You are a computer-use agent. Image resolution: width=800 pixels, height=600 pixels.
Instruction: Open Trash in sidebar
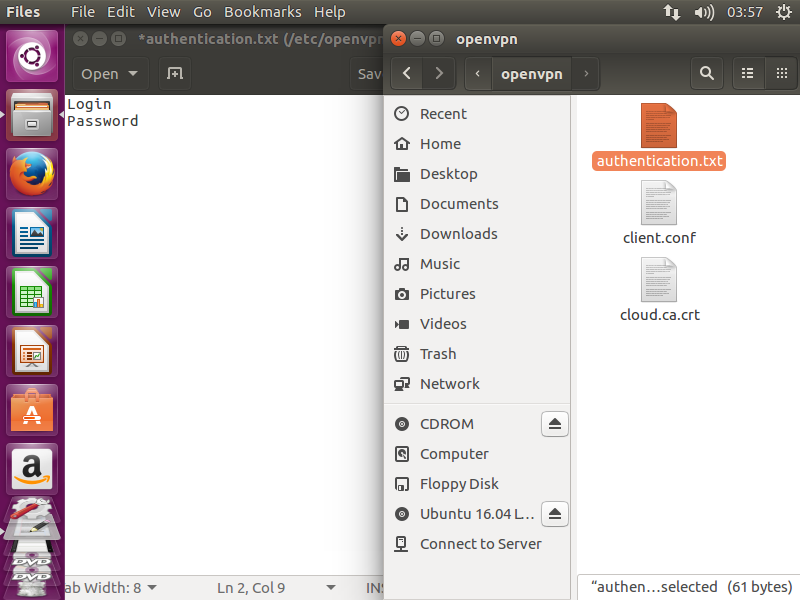tap(477, 354)
